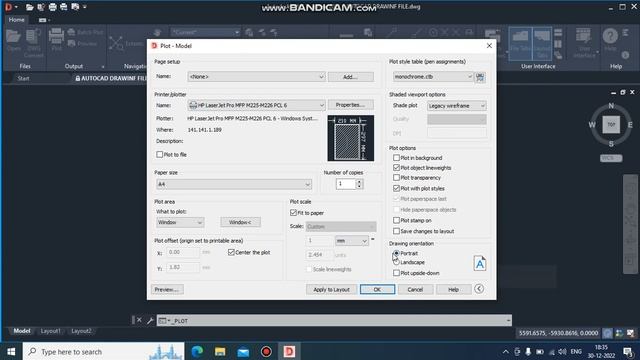640x360 pixels.
Task: Click Apply to Layout button
Action: tap(331, 289)
